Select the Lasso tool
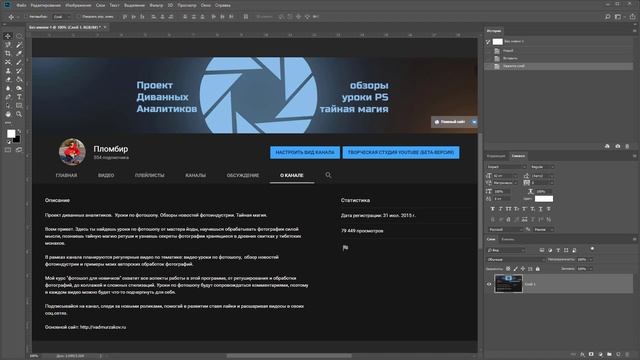Image resolution: width=640 pixels, height=360 pixels. (8, 44)
